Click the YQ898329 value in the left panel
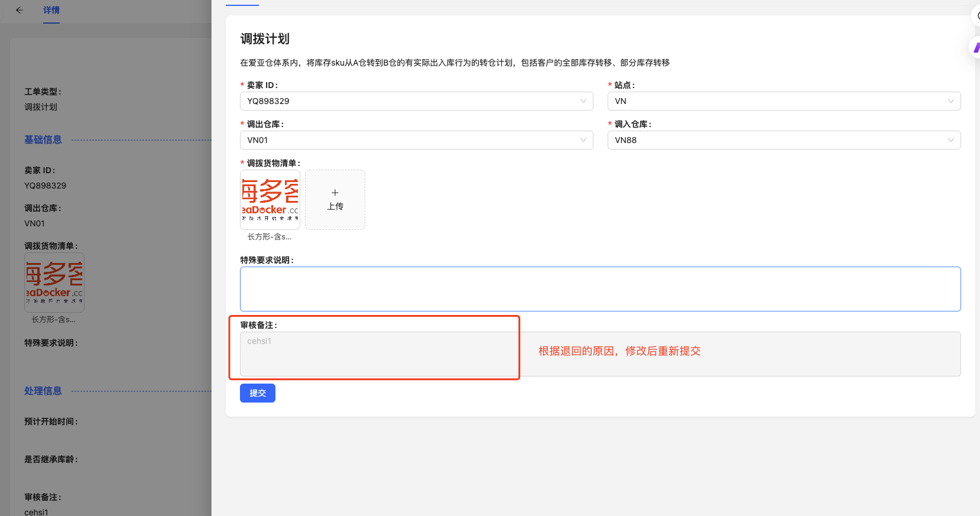This screenshot has height=516, width=980. click(x=46, y=186)
